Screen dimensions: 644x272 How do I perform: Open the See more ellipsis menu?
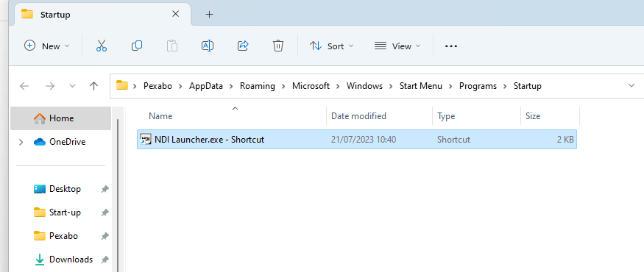click(451, 46)
